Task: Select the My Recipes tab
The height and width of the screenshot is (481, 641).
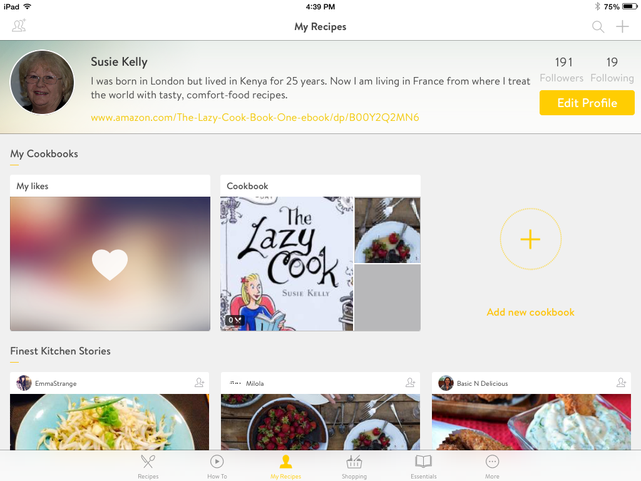Action: click(x=286, y=467)
